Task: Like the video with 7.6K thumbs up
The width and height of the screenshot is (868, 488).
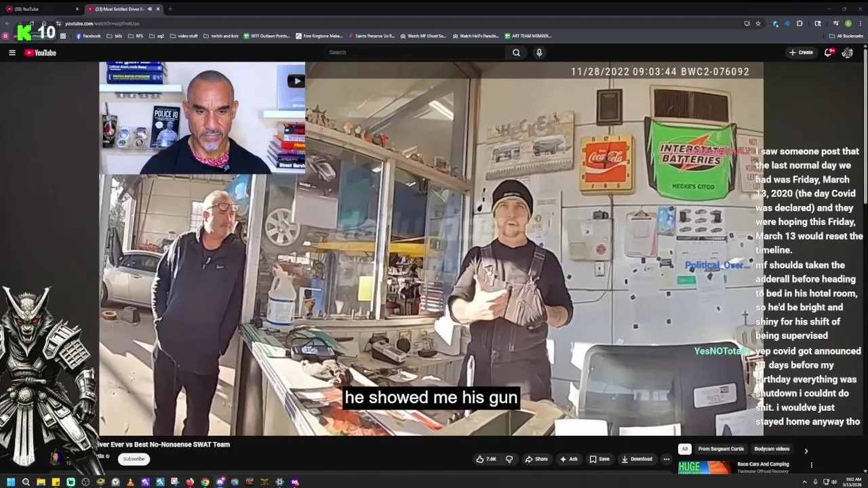Action: [x=486, y=459]
